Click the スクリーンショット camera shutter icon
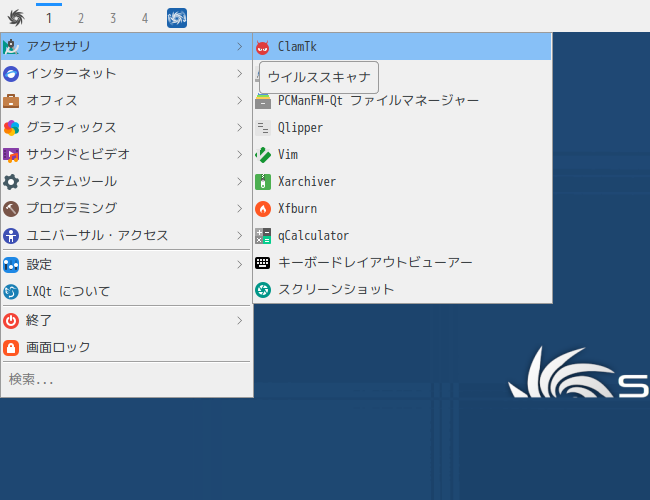 263,289
